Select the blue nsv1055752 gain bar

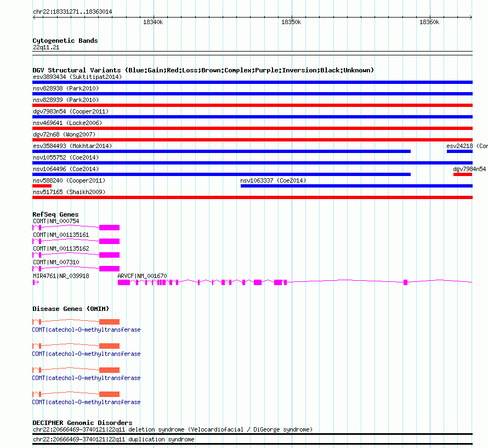(x=252, y=163)
